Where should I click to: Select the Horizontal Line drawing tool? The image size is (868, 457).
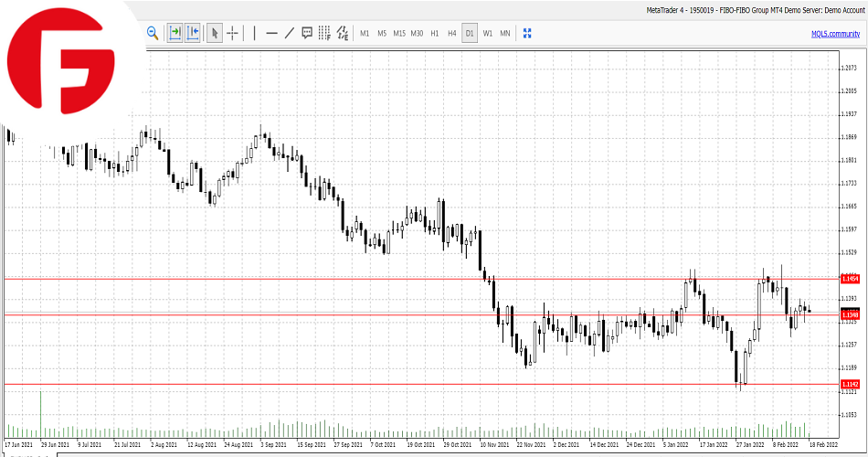271,34
